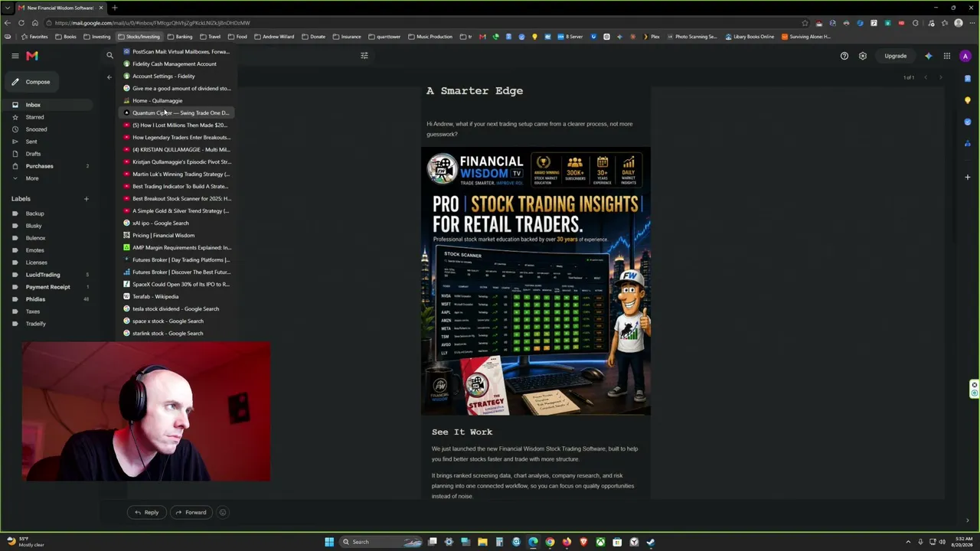Viewport: 980px width, 551px height.
Task: Close the New Financial Wisdom Software tab
Action: 100,8
